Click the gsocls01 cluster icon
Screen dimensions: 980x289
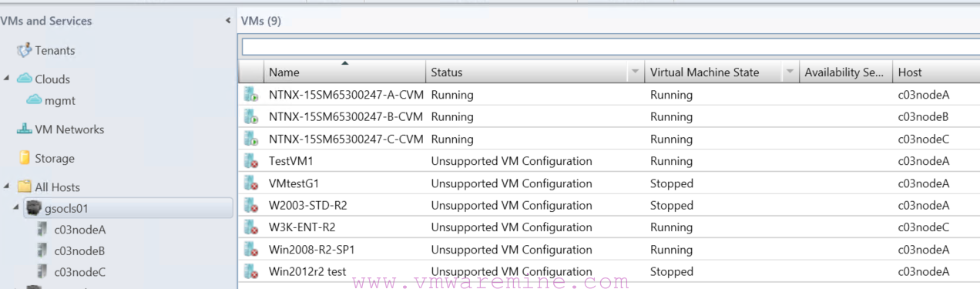(x=34, y=208)
